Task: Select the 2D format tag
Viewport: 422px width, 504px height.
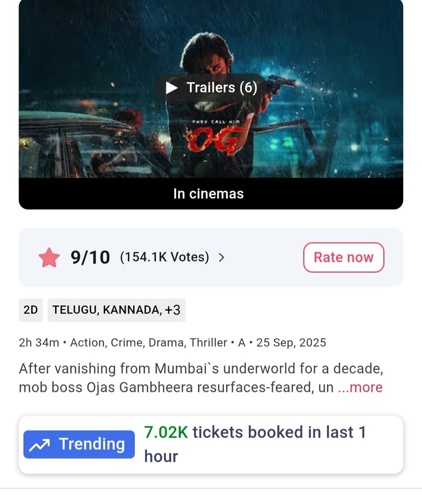Action: 31,310
